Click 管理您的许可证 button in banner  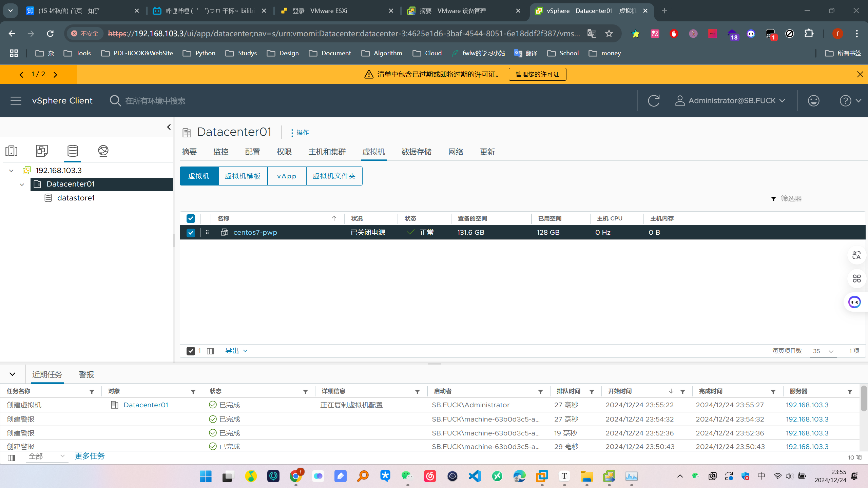[x=537, y=74]
